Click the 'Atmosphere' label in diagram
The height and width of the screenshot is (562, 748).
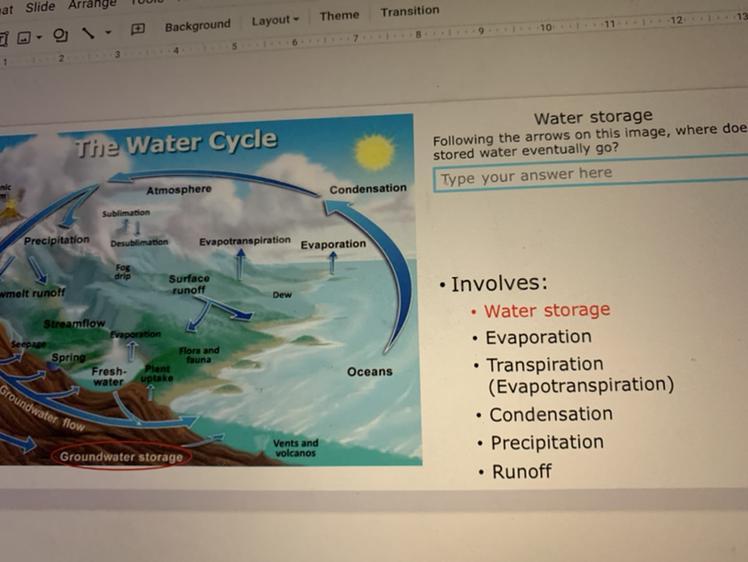179,190
